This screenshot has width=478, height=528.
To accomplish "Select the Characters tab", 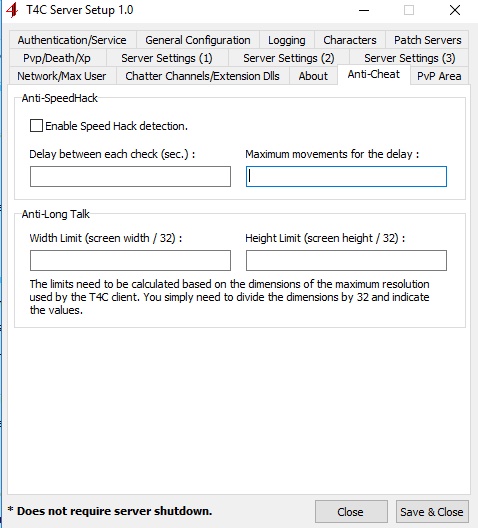I will 350,40.
